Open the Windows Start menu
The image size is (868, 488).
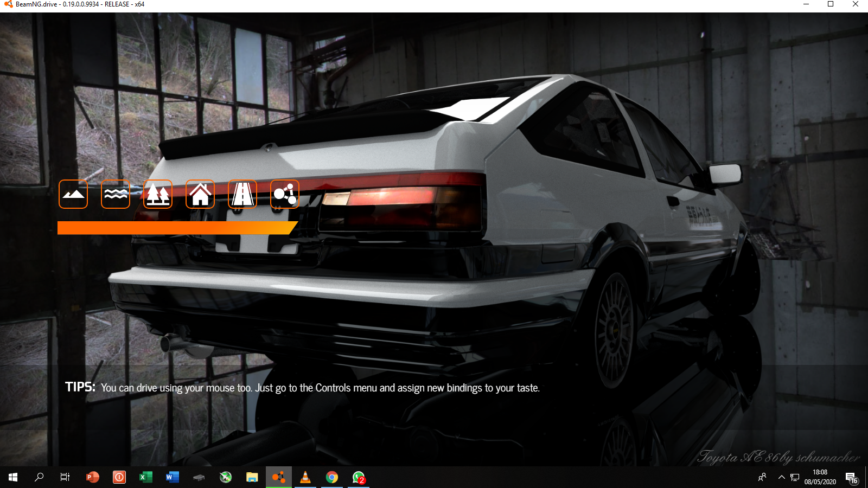pyautogui.click(x=13, y=477)
